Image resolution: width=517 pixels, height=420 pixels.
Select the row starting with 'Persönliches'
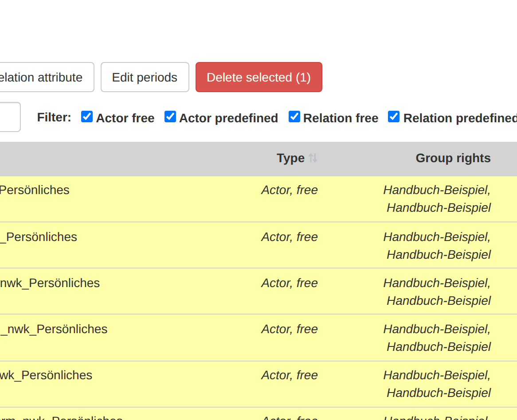click(258, 199)
